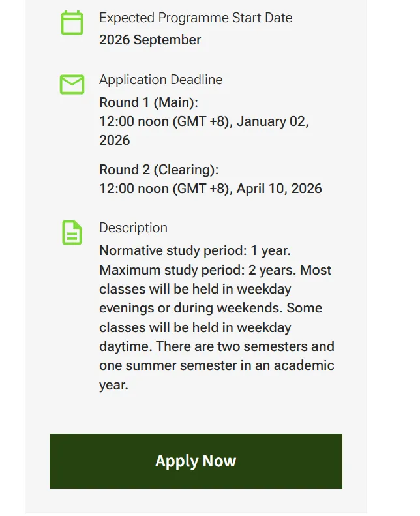Click the Expected Programme Start Date heading

(196, 18)
